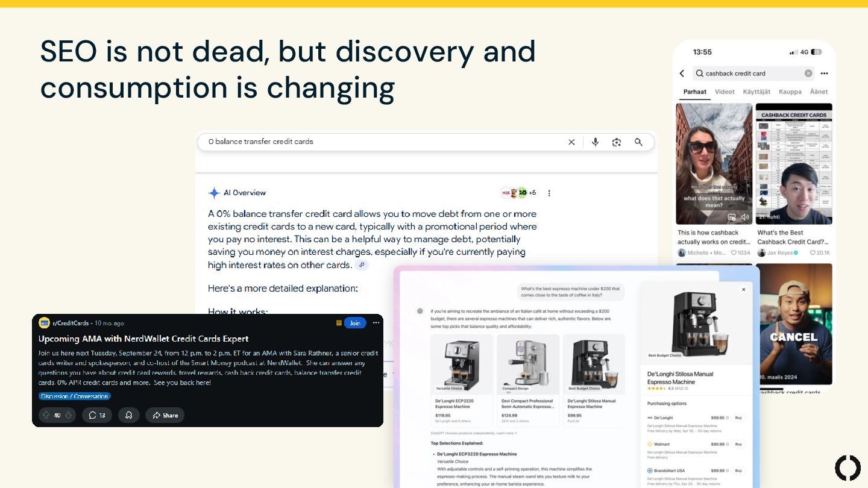Join the r/CreditCards community

[x=355, y=323]
